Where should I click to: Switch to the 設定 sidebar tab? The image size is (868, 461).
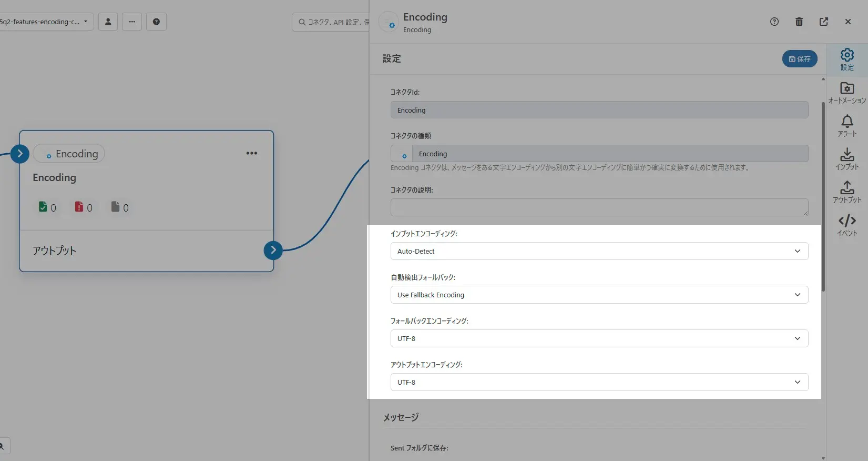coord(847,59)
